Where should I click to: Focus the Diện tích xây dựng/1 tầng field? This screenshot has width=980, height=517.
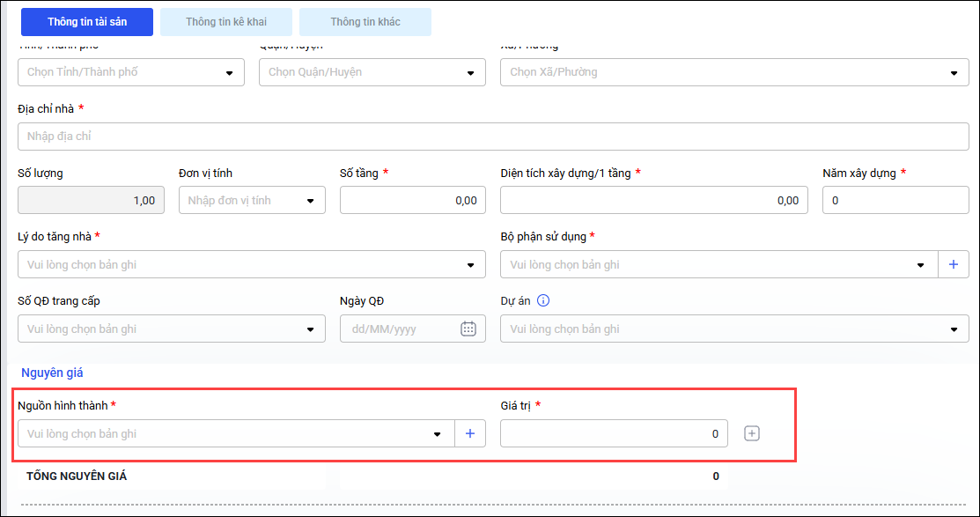tap(653, 200)
